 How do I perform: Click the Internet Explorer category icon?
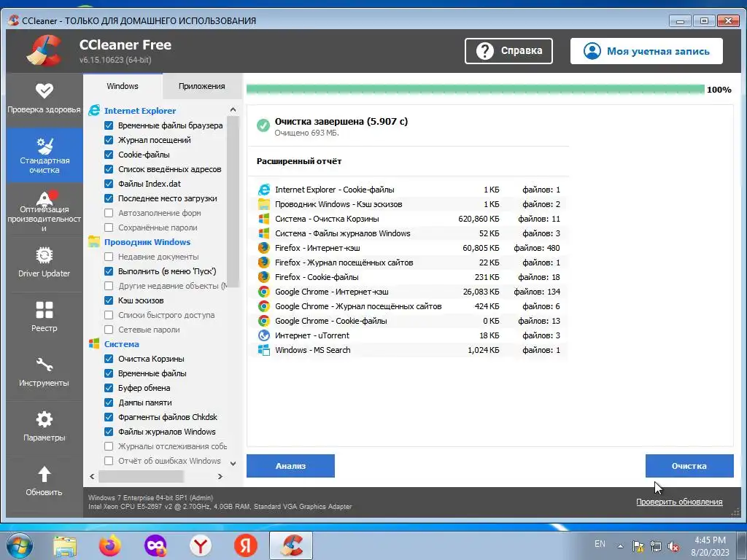coord(94,111)
